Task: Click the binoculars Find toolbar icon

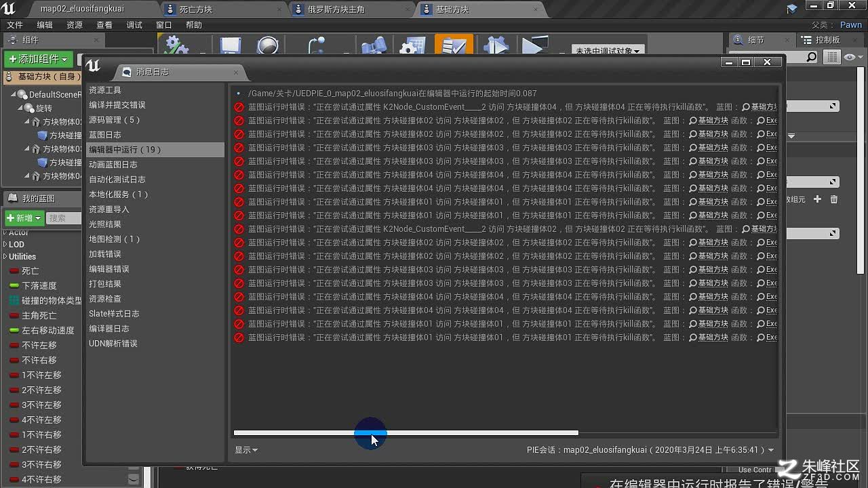Action: coord(374,46)
